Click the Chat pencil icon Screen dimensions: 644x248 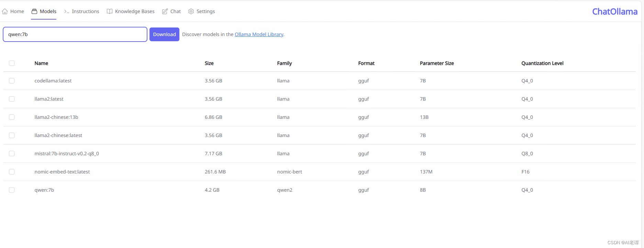[165, 11]
